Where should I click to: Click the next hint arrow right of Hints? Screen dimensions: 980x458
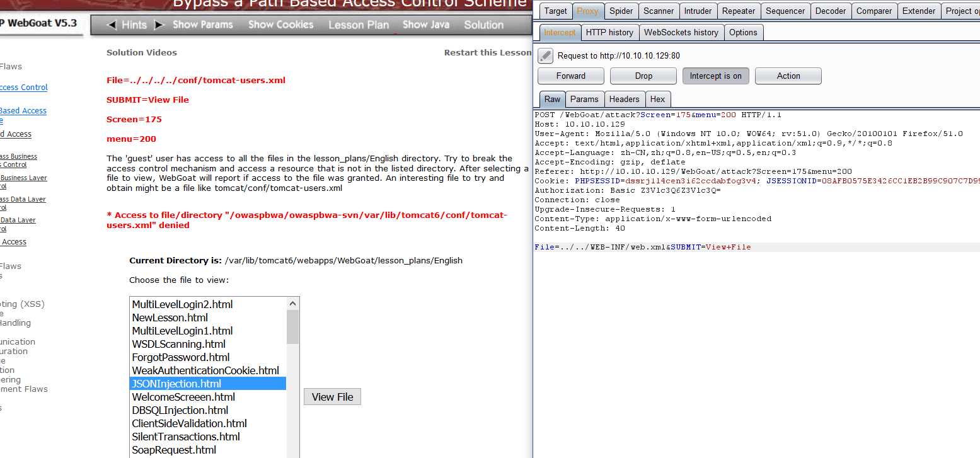pos(159,25)
